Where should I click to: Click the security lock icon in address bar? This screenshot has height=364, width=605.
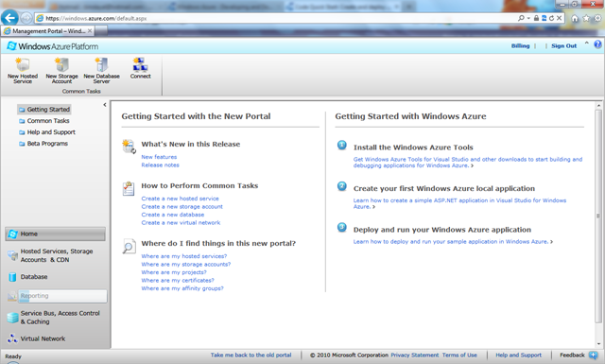point(536,18)
